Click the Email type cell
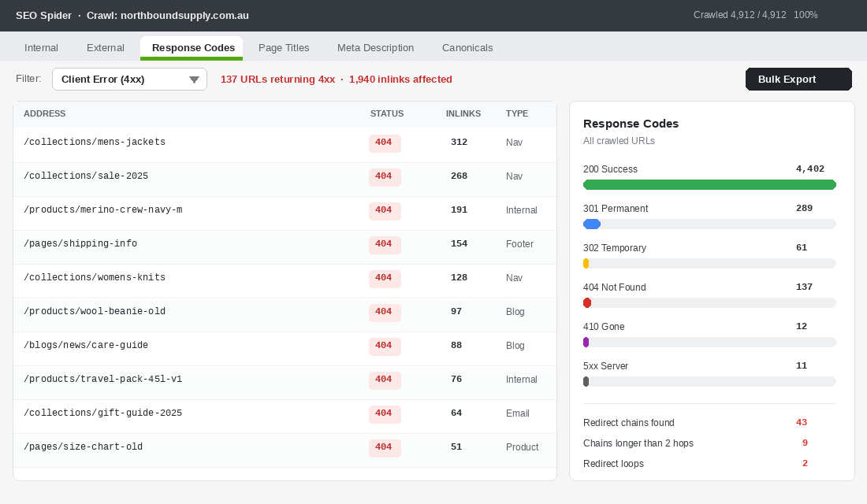 tap(518, 413)
